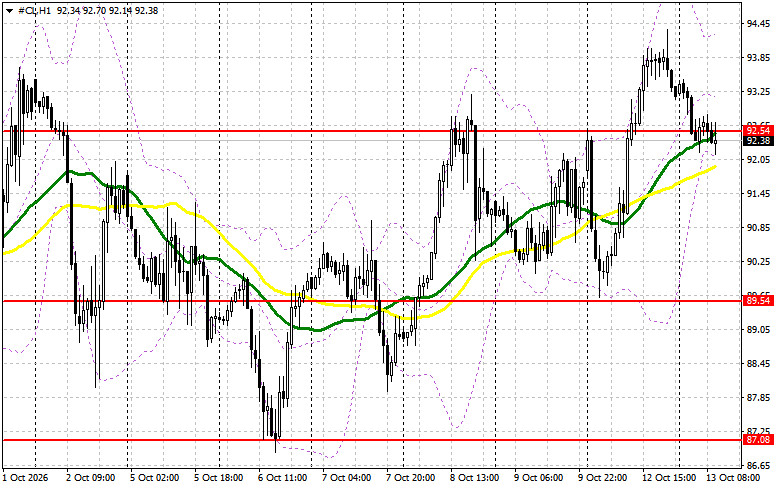Viewport: 781px width, 489px height.
Task: Click the 9 Oct 22:00 time label
Action: (603, 478)
